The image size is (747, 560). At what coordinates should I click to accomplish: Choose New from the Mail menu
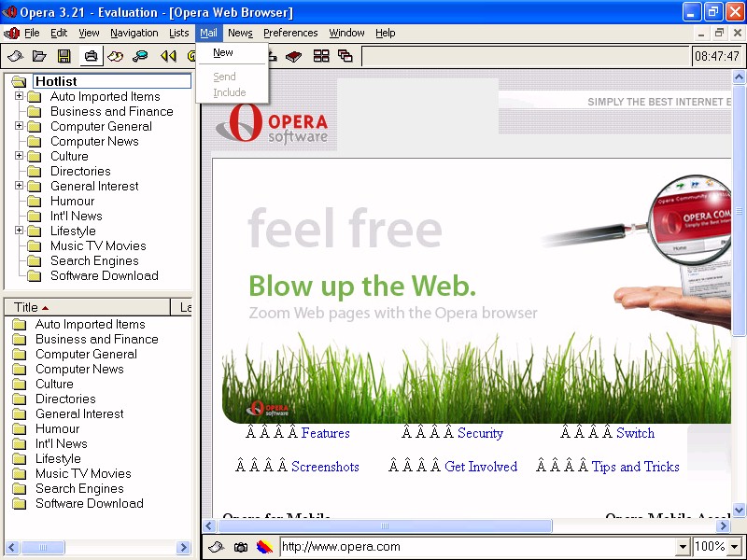point(232,52)
